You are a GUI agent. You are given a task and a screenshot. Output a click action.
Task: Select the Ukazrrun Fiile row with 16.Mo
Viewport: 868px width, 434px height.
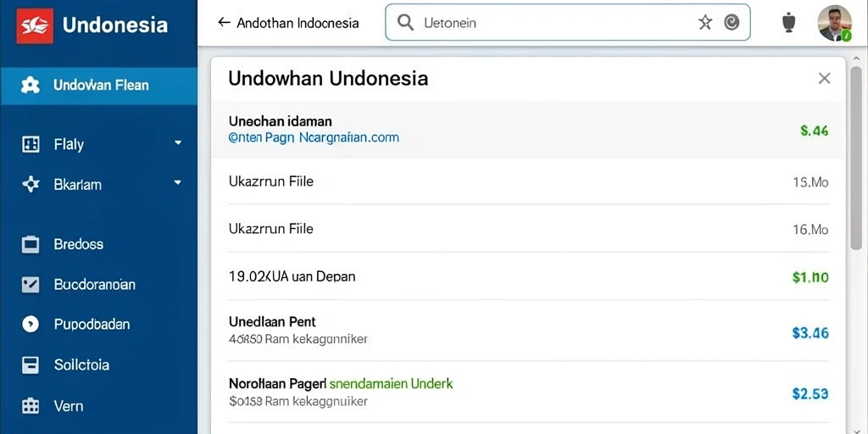(528, 228)
